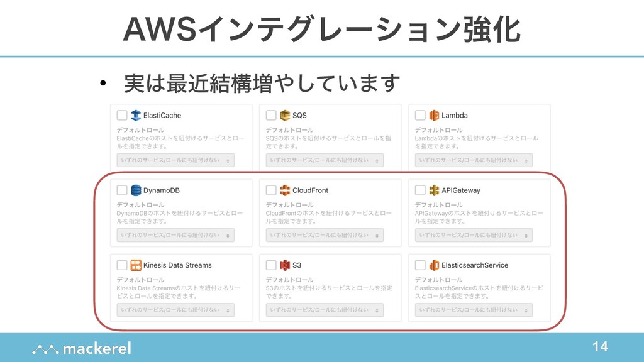644x362 pixels.
Task: Click the SQS service icon
Action: [x=285, y=116]
